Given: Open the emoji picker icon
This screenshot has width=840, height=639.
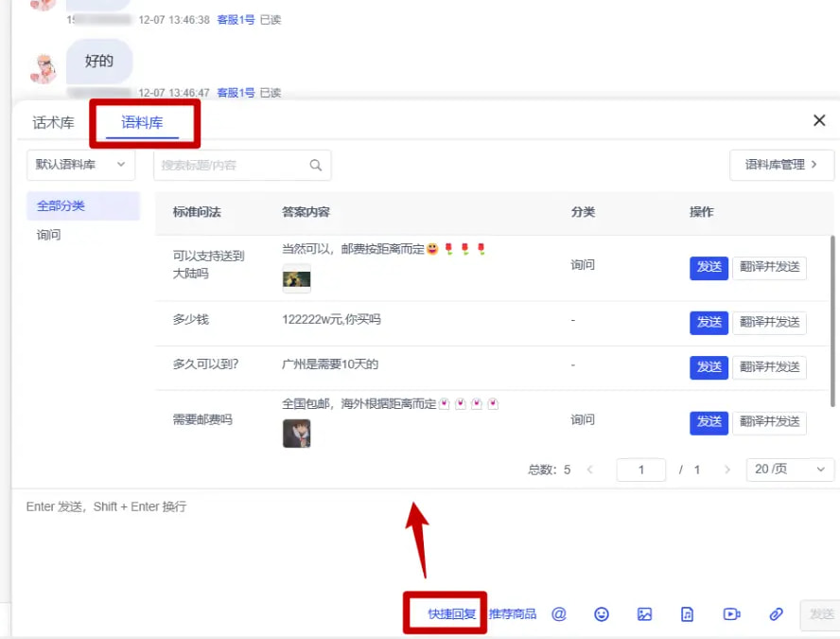Looking at the screenshot, I should (602, 613).
